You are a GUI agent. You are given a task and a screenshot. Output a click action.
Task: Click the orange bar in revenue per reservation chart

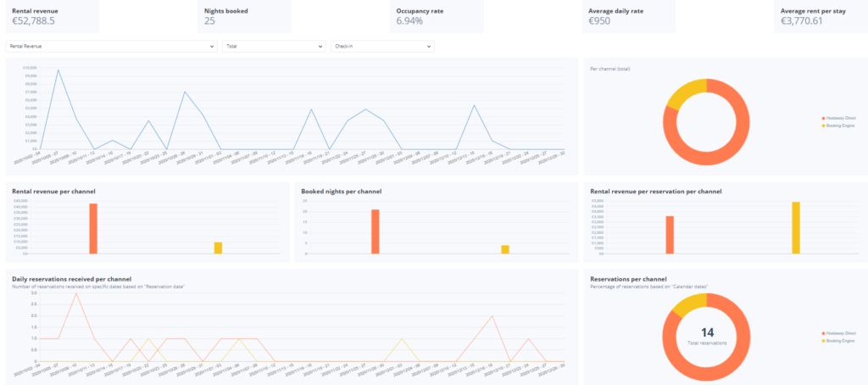coord(670,235)
